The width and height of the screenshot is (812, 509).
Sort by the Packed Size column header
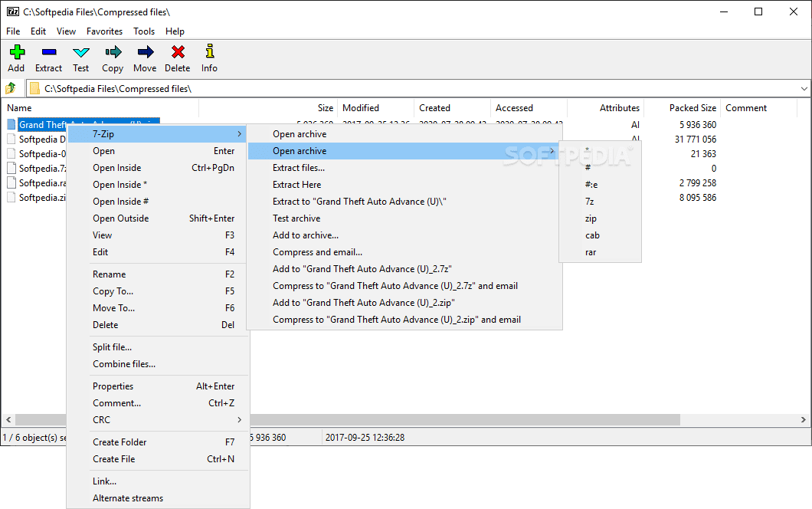pos(683,108)
